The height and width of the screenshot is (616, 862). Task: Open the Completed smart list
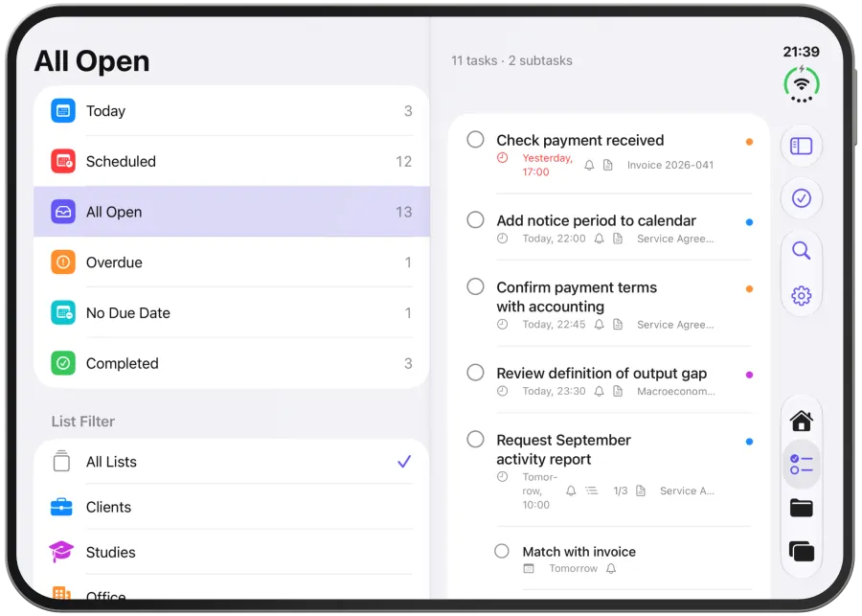click(x=232, y=363)
